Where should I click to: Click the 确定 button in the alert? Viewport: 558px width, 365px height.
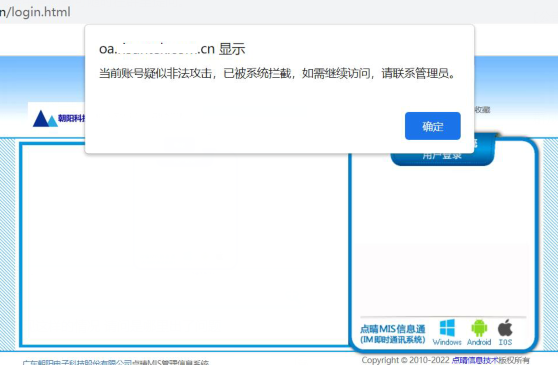pyautogui.click(x=432, y=126)
